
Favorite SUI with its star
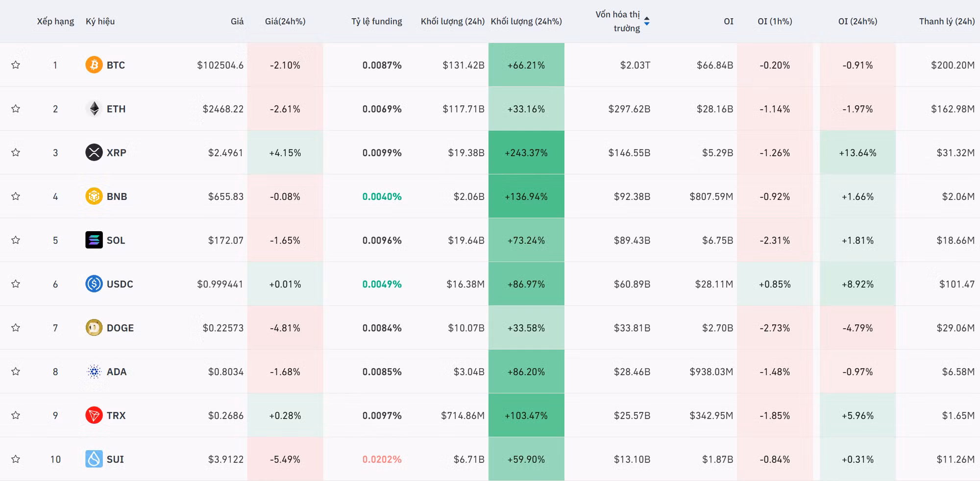click(x=16, y=459)
